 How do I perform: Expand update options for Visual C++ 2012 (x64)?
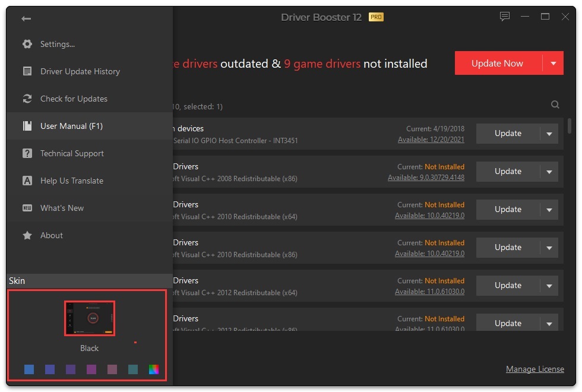[549, 286]
